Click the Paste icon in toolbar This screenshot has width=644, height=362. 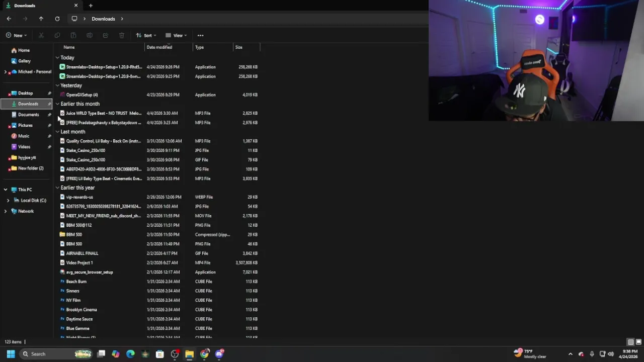pos(73,35)
